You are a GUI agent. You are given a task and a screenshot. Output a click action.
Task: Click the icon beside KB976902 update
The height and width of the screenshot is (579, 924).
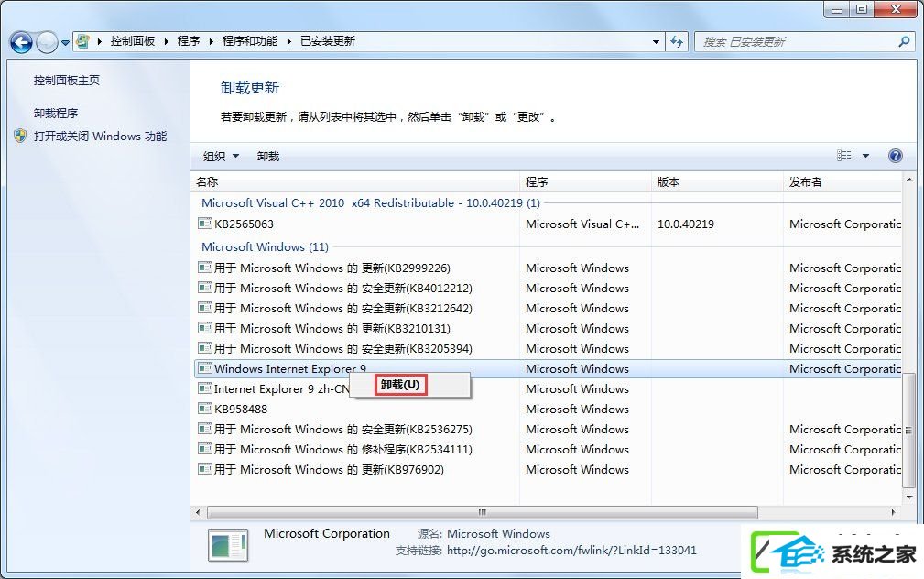click(x=205, y=469)
